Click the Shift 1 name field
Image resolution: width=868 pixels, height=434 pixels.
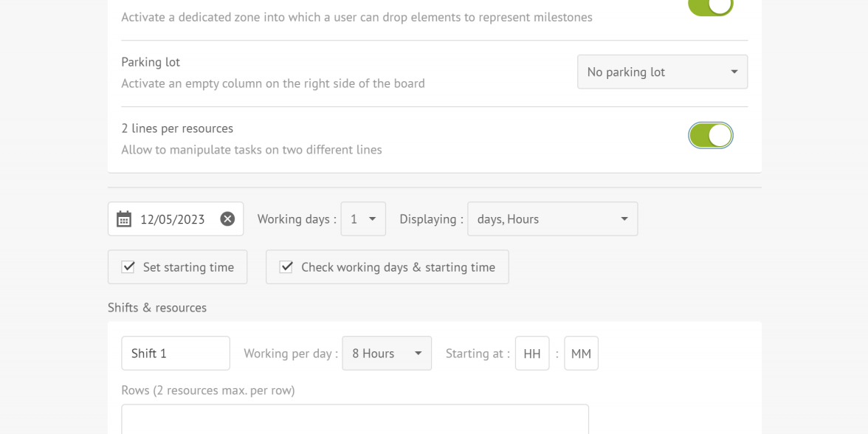(176, 353)
